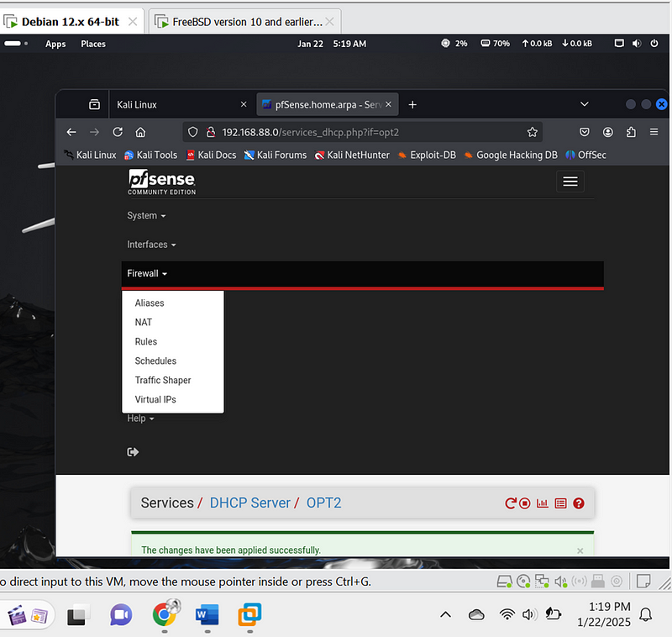Viewport: 672px width, 637px height.
Task: Open VMware Workstation taskbar icon
Action: point(249,615)
